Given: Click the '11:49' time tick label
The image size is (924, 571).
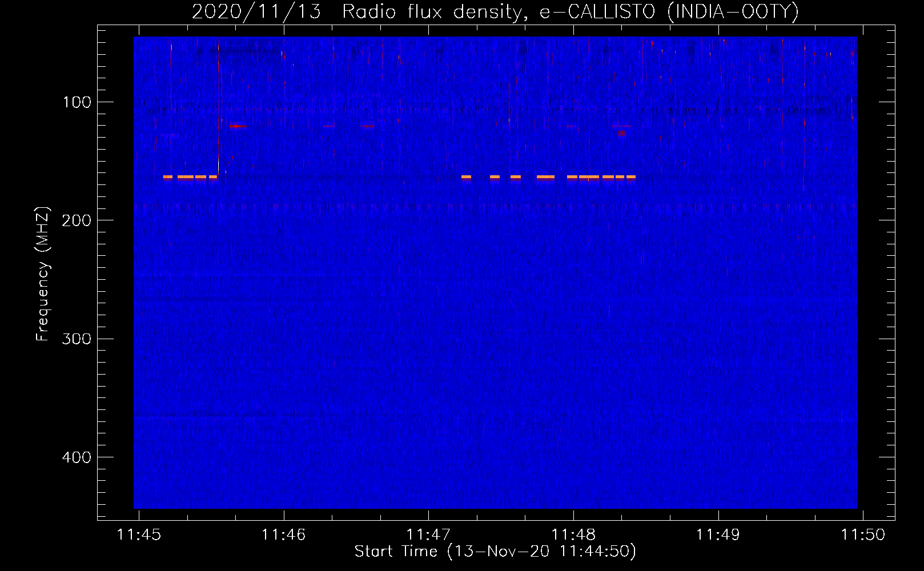Looking at the screenshot, I should pyautogui.click(x=718, y=534).
